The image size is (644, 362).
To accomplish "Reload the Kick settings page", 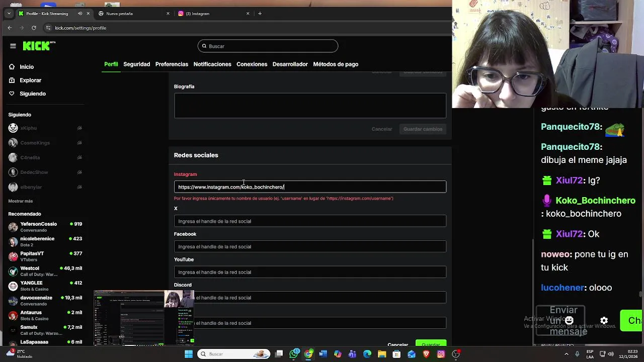I will (34, 28).
